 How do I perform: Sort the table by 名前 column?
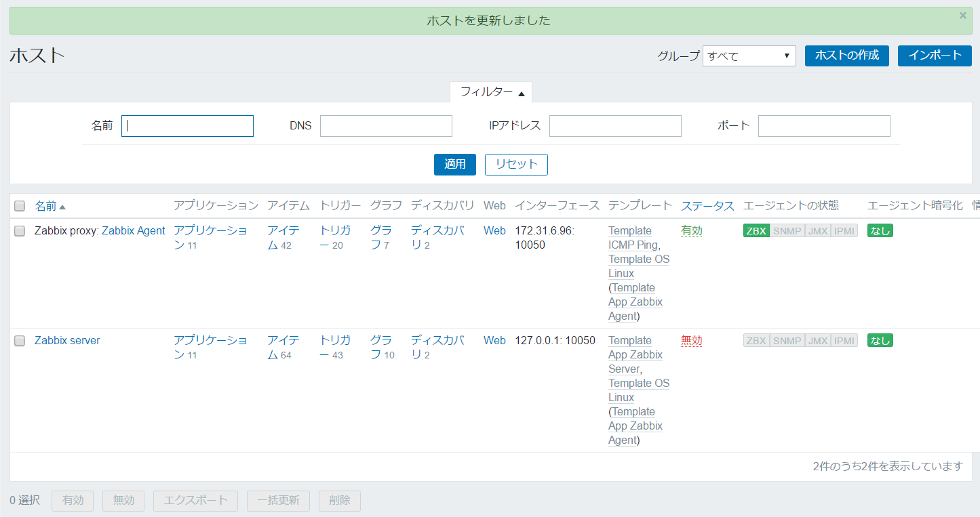(x=50, y=206)
